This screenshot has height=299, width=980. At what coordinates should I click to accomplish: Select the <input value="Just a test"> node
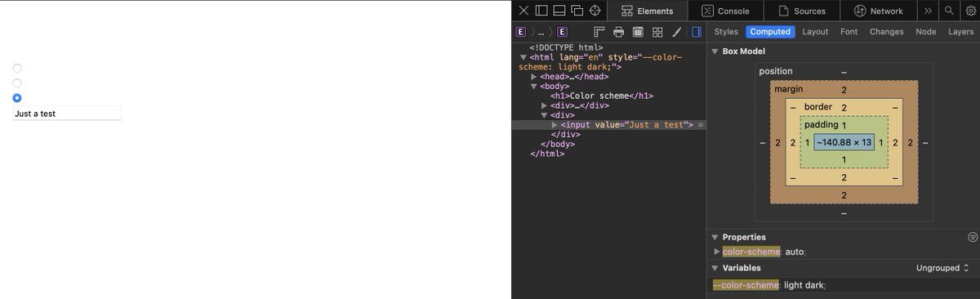(x=608, y=125)
